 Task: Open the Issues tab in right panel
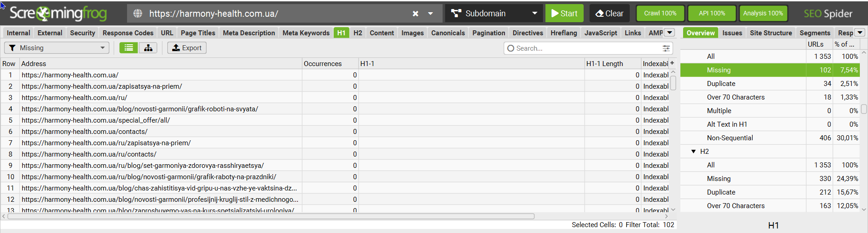[x=732, y=33]
